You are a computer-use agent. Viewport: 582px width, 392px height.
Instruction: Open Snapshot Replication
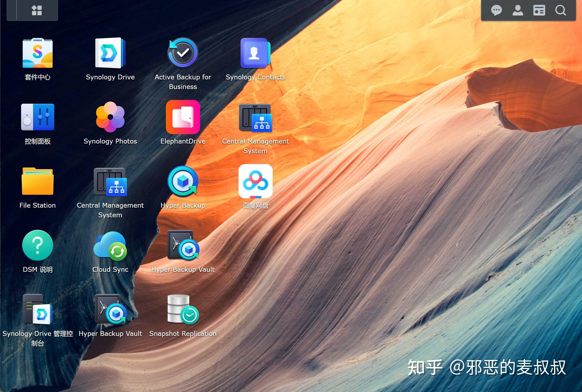pyautogui.click(x=183, y=309)
